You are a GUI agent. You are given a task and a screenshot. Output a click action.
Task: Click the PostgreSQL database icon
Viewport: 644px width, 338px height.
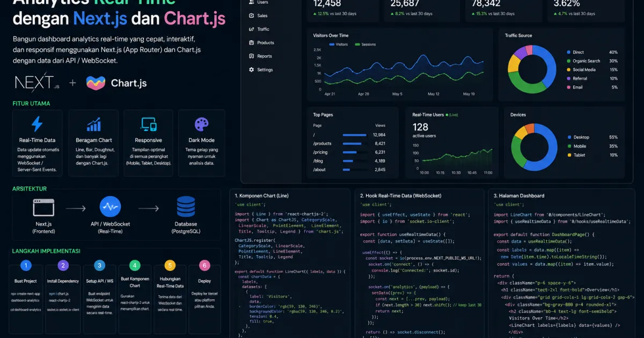(x=186, y=207)
